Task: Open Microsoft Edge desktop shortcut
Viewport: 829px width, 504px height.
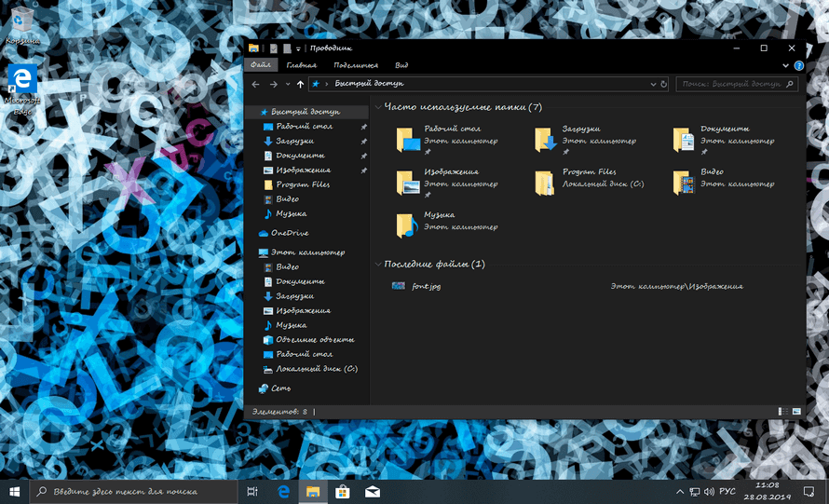Action: point(22,90)
